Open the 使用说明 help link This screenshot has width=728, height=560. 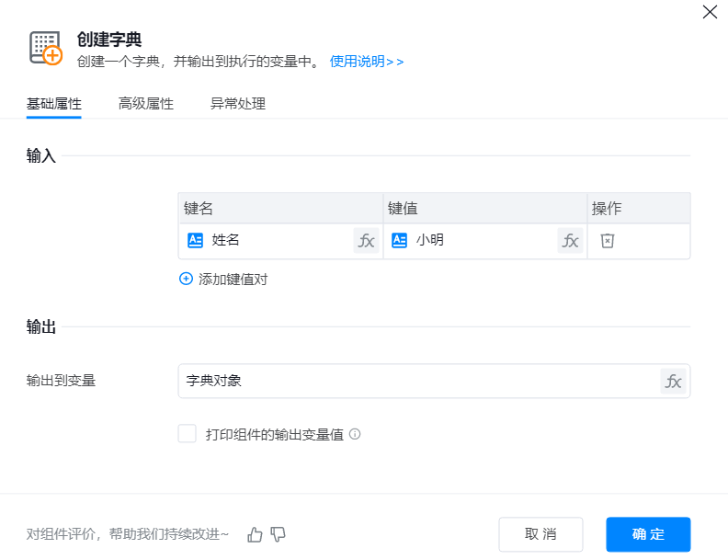tap(367, 62)
